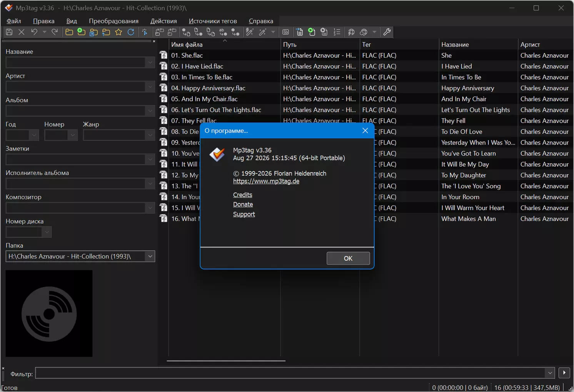
Task: Click the album cover art placeholder
Action: click(x=49, y=314)
